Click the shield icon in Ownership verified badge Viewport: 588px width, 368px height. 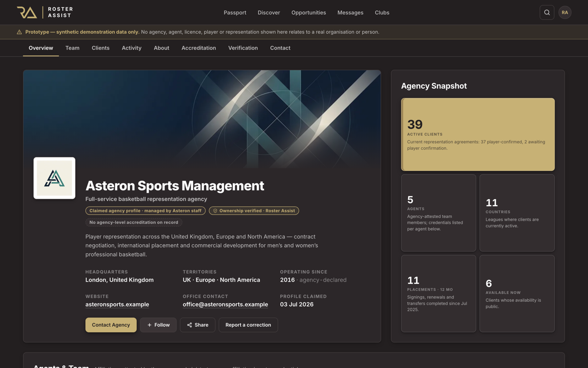(215, 210)
